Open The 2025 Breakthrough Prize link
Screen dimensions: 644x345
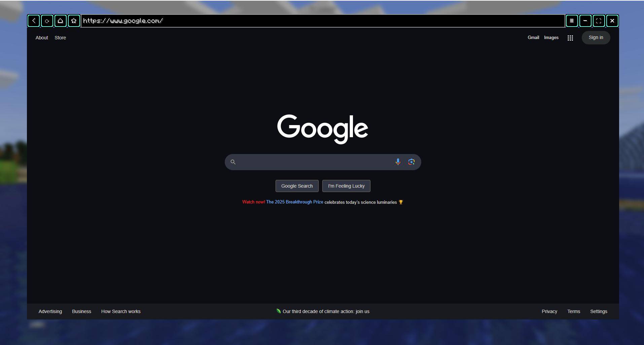coord(294,202)
